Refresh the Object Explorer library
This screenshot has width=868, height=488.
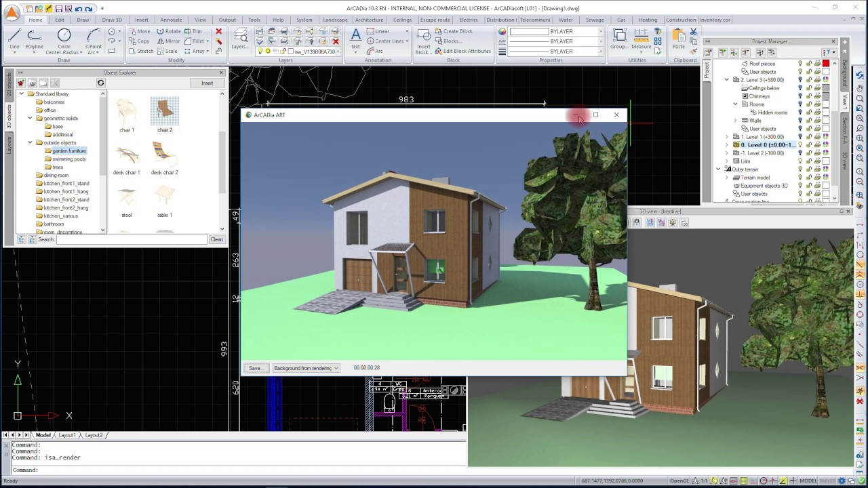100,83
